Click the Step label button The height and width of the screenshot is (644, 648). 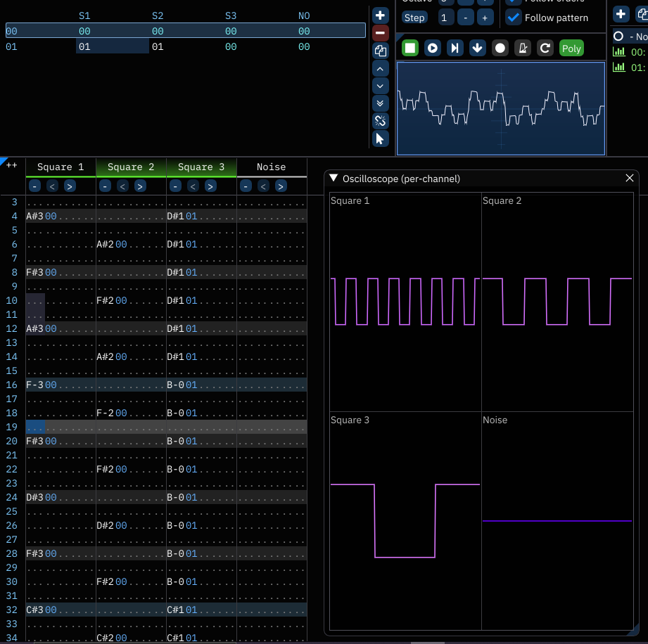(x=414, y=18)
